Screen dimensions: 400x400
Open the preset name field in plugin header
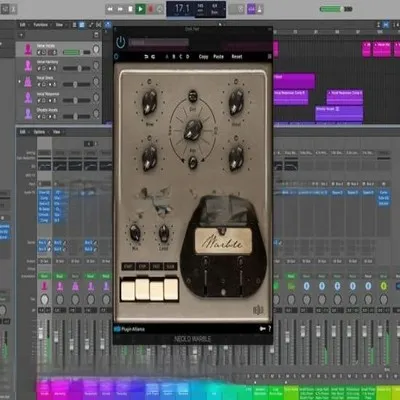pyautogui.click(x=159, y=42)
